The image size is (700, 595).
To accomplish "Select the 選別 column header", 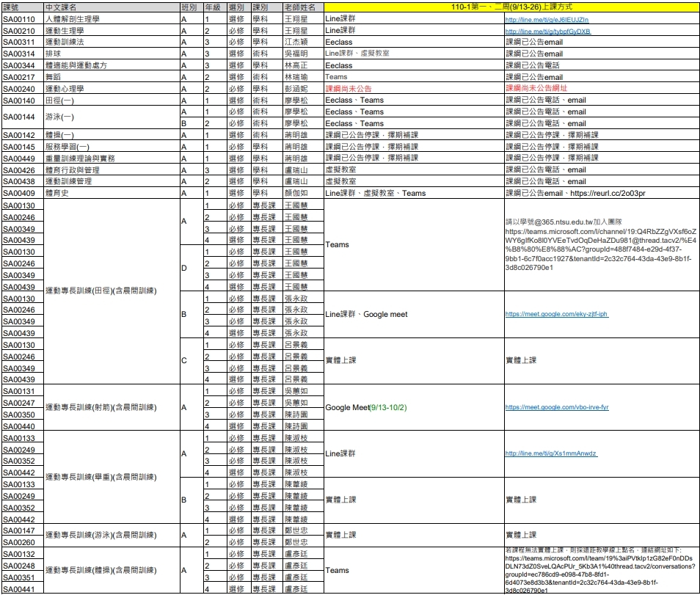I will click(239, 7).
